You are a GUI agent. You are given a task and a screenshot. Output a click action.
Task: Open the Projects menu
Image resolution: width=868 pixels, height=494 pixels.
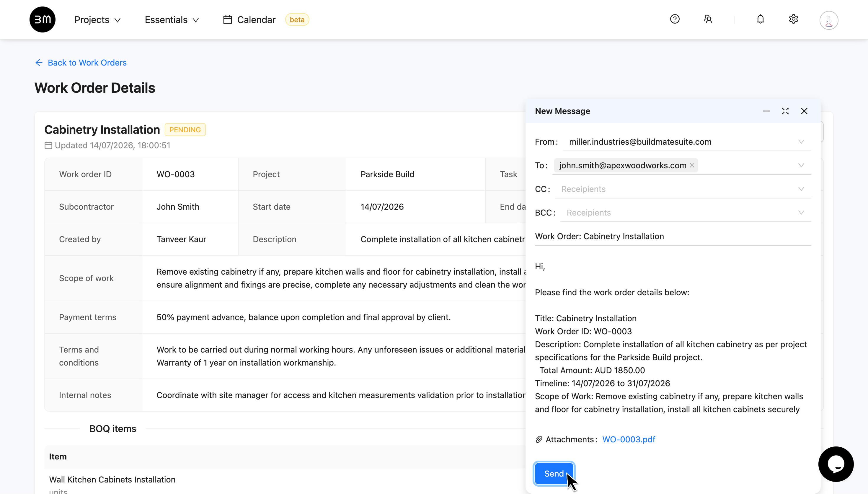(97, 20)
